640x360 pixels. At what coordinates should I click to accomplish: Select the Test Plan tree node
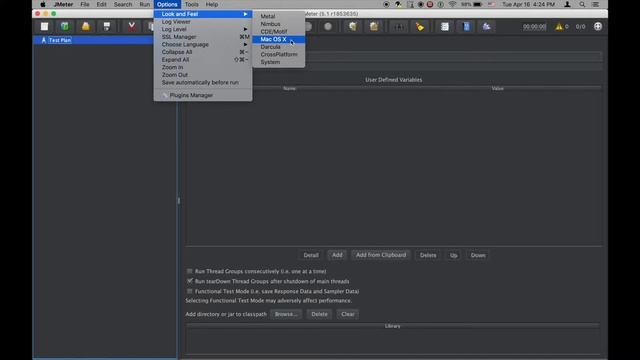point(60,40)
